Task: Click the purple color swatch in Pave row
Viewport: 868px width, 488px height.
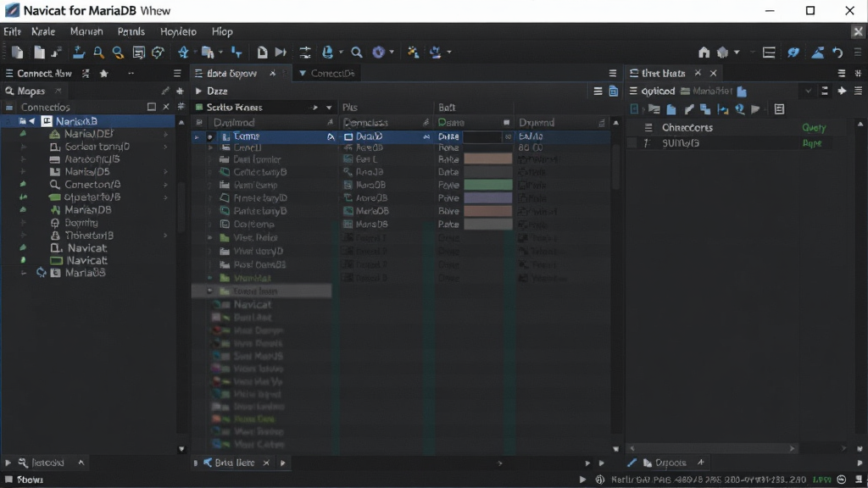Action: (487, 197)
